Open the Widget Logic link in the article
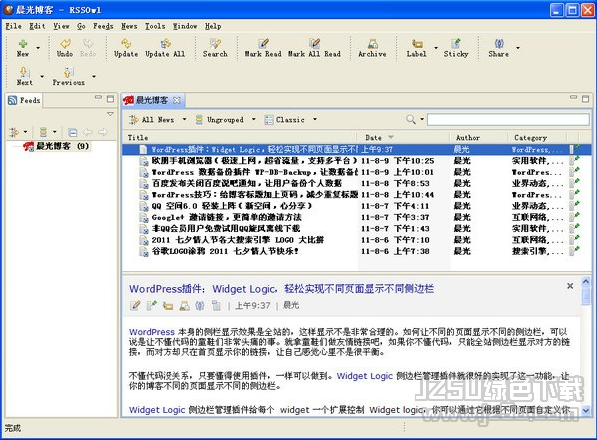This screenshot has height=440, width=597. [364, 376]
